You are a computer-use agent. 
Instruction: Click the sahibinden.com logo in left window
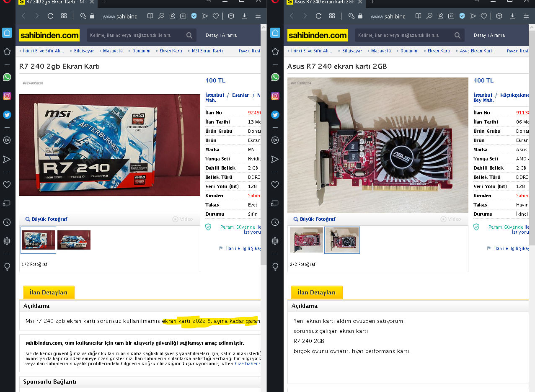pos(49,35)
